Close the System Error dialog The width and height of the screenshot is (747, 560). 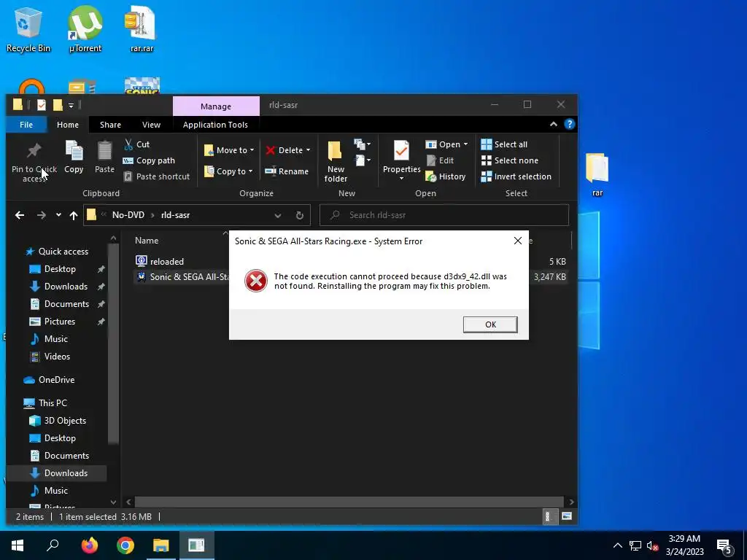coord(518,241)
